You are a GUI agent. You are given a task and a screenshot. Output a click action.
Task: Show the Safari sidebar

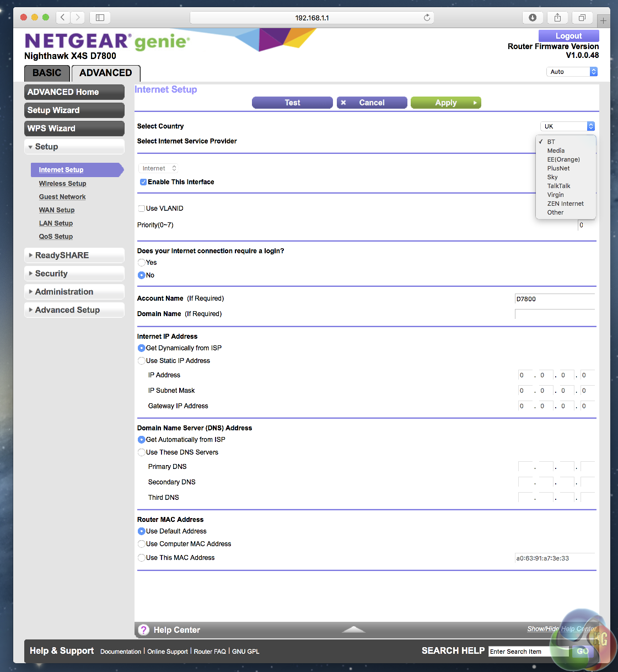[x=100, y=18]
